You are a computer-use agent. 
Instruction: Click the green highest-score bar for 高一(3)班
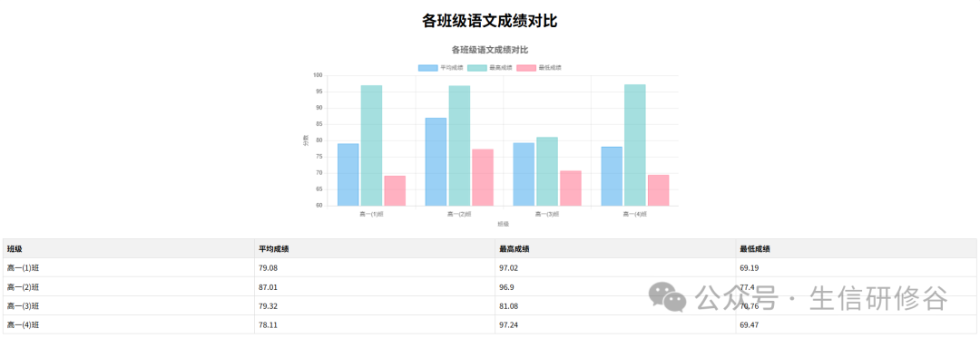tap(547, 171)
